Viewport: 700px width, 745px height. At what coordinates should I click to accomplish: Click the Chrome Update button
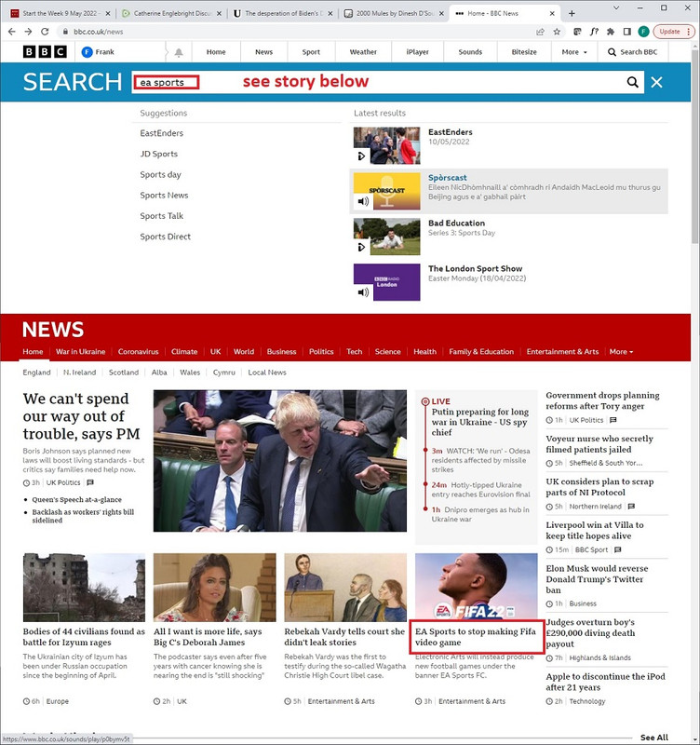point(669,32)
